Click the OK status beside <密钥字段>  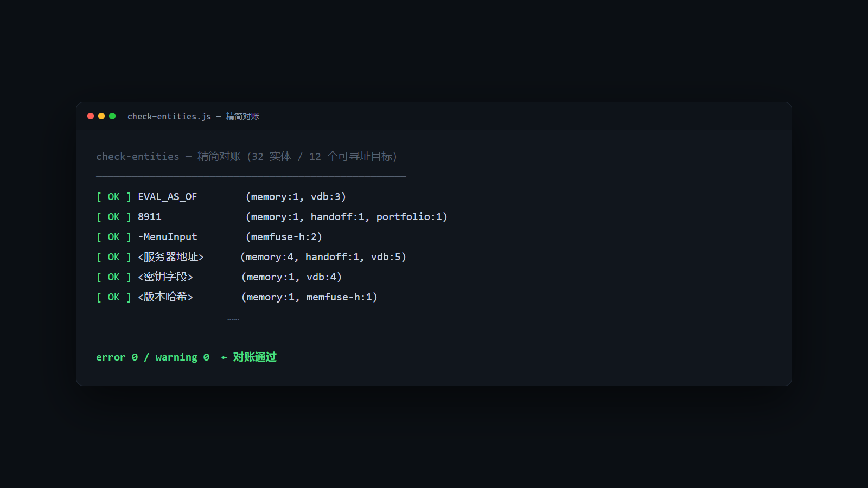[x=114, y=277]
